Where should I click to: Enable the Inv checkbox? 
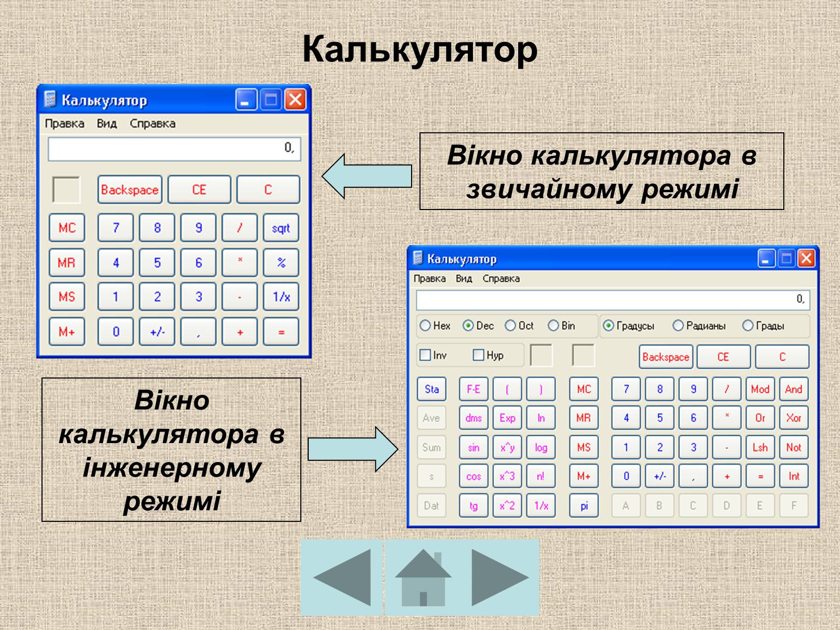433,355
